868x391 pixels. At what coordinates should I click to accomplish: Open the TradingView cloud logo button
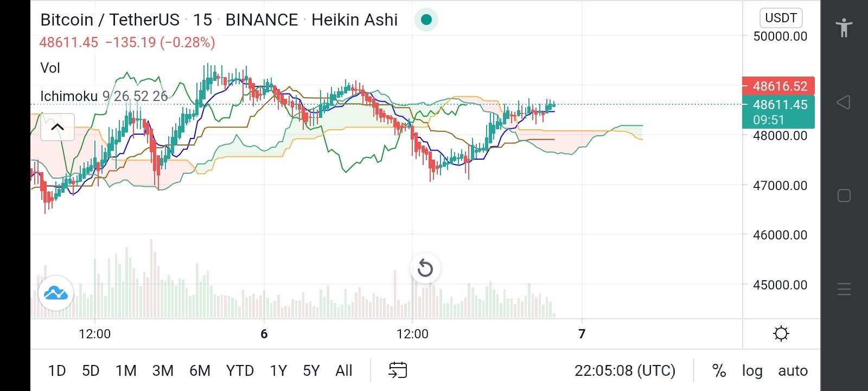pyautogui.click(x=56, y=293)
